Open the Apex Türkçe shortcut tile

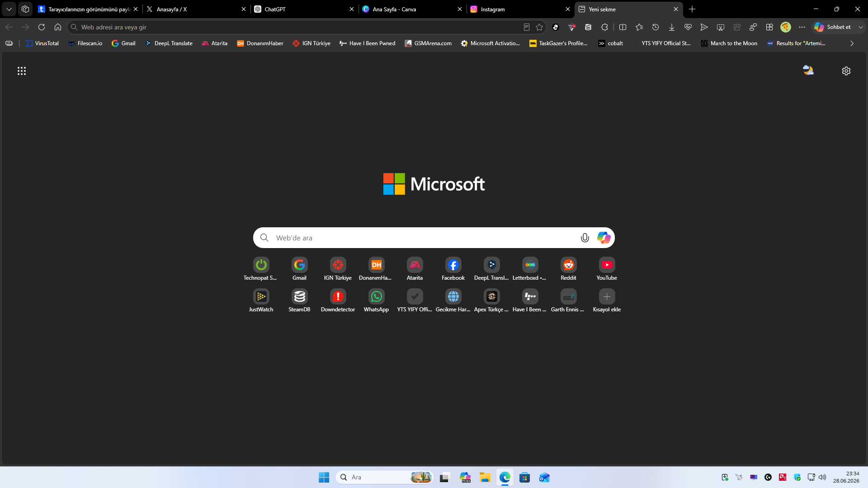pos(491,301)
